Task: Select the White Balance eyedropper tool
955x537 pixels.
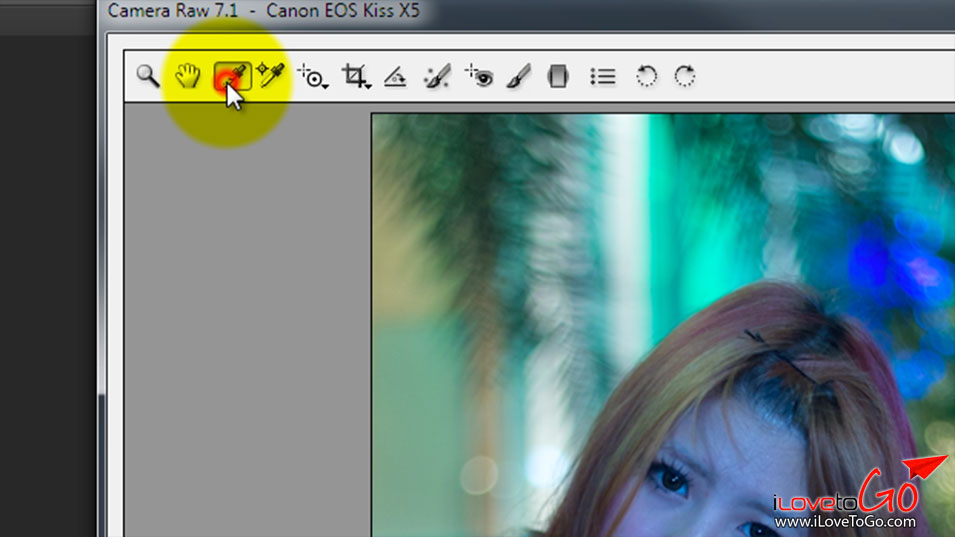Action: 233,77
